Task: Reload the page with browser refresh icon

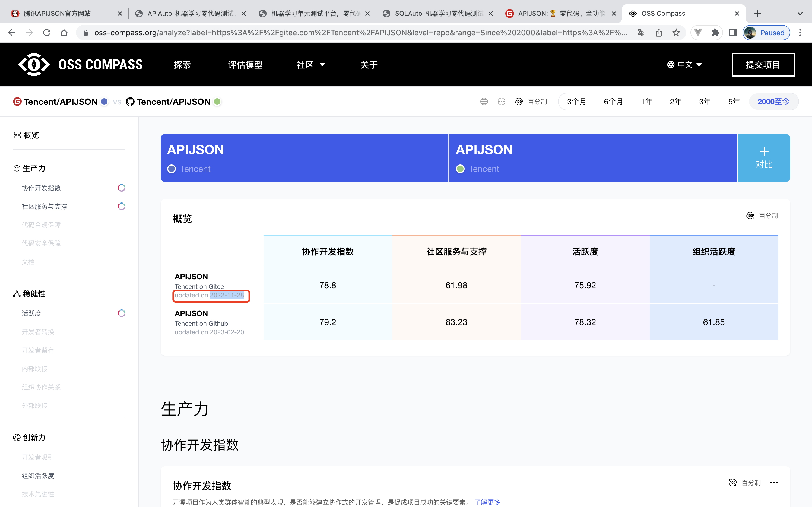Action: tap(47, 33)
